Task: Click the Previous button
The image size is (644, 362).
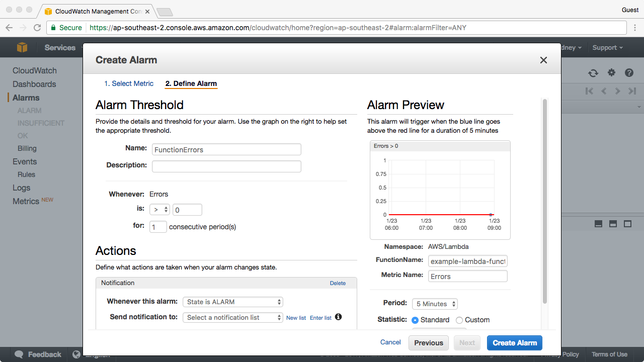Action: 429,343
